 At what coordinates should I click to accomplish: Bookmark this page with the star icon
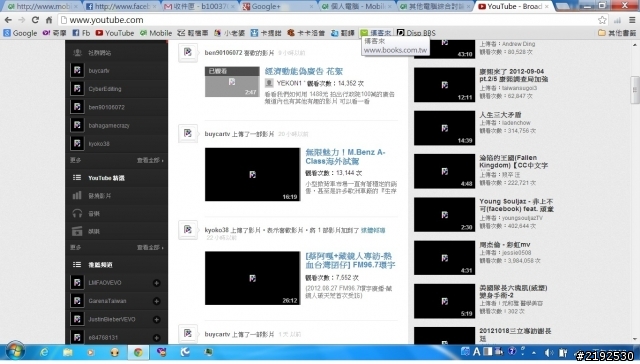pyautogui.click(x=602, y=20)
